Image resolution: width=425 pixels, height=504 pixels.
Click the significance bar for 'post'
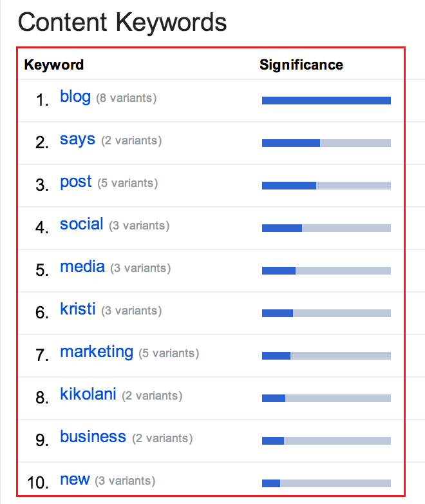pyautogui.click(x=326, y=186)
